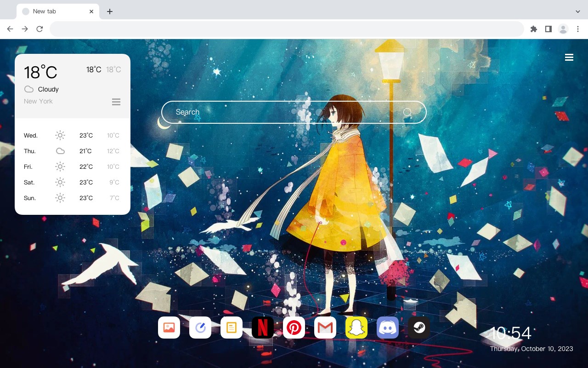Open the Chrome profile avatar
This screenshot has height=368, width=588.
563,29
